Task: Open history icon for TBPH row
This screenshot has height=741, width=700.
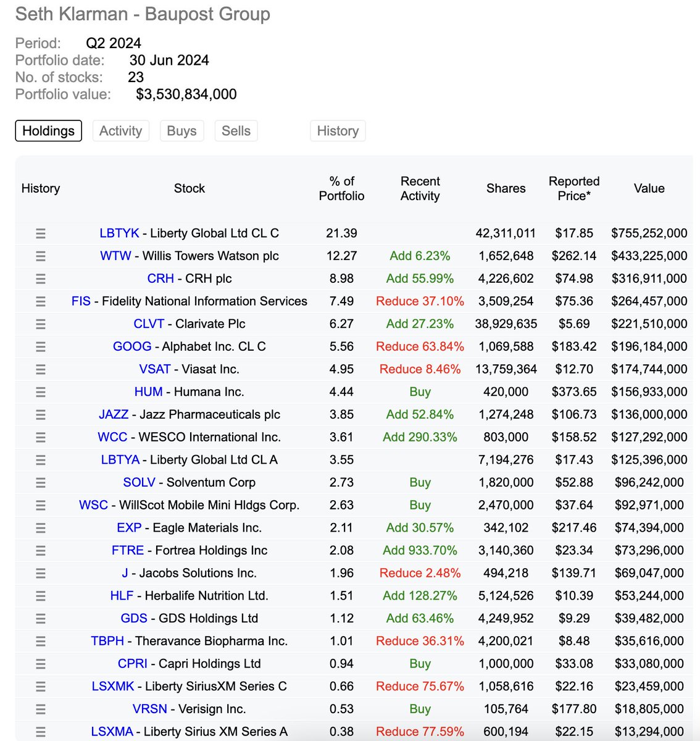Action: [41, 641]
